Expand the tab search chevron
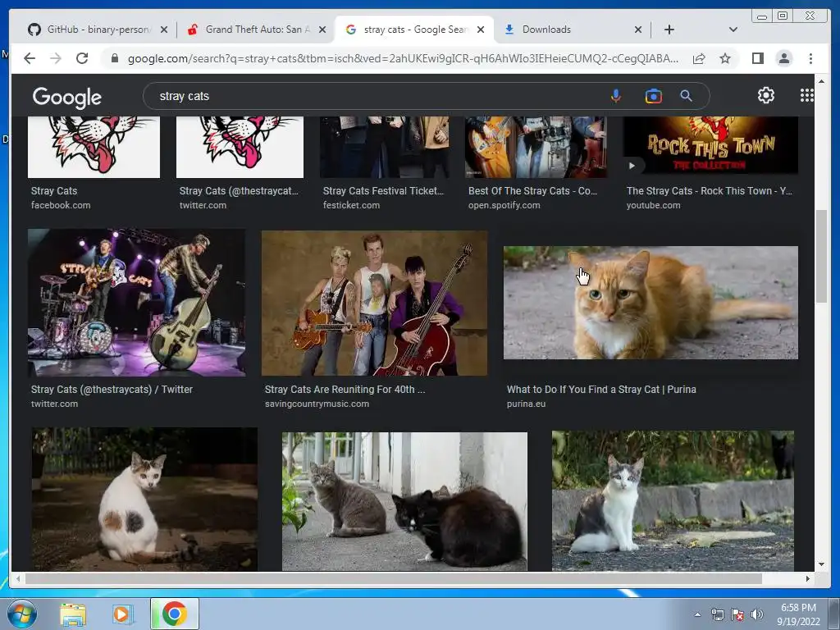 click(733, 30)
